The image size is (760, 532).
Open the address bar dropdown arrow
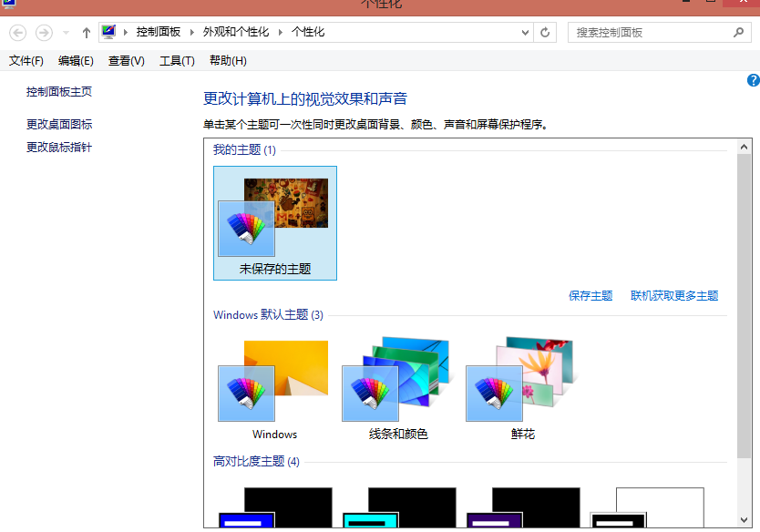pyautogui.click(x=524, y=32)
